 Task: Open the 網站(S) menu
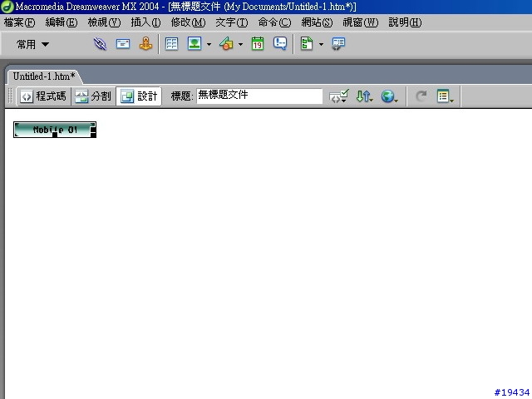point(317,22)
